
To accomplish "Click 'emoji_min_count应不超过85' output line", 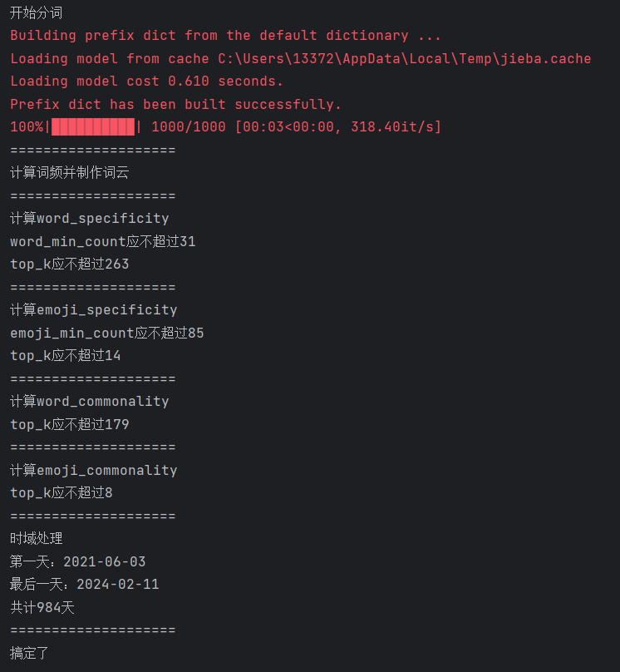I will pos(106,333).
